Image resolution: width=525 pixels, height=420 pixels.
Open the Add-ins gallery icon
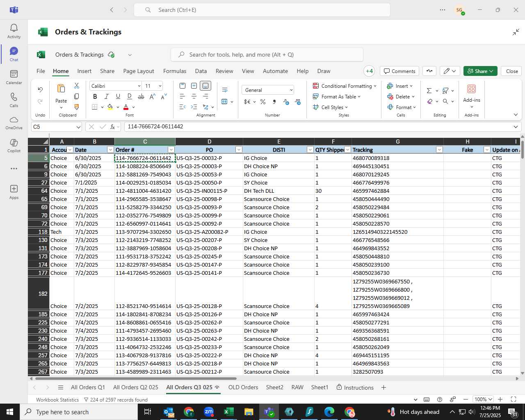pyautogui.click(x=472, y=89)
